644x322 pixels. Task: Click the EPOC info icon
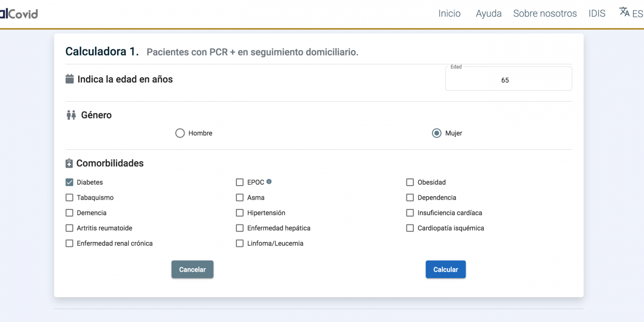click(269, 182)
